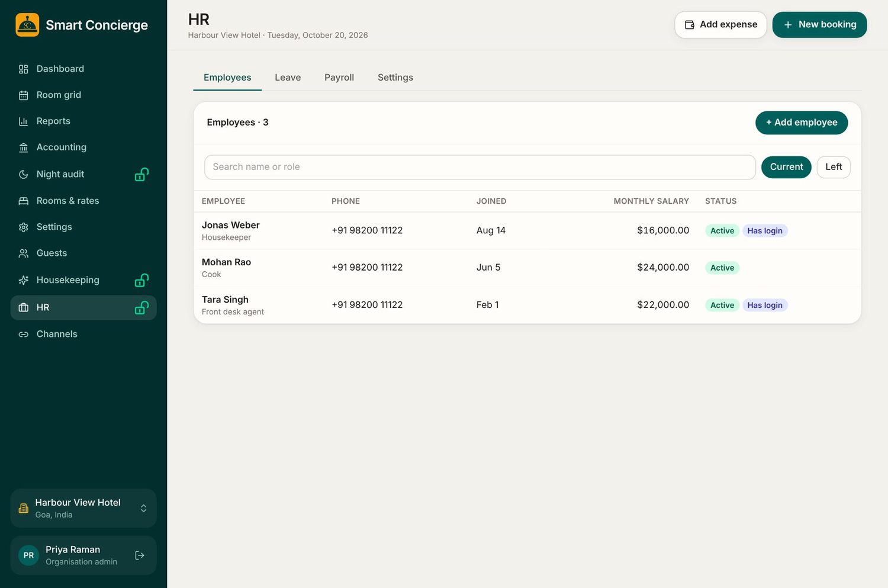Screen dimensions: 888x588
Task: Click the Aug 14 joined date
Action: (491, 230)
